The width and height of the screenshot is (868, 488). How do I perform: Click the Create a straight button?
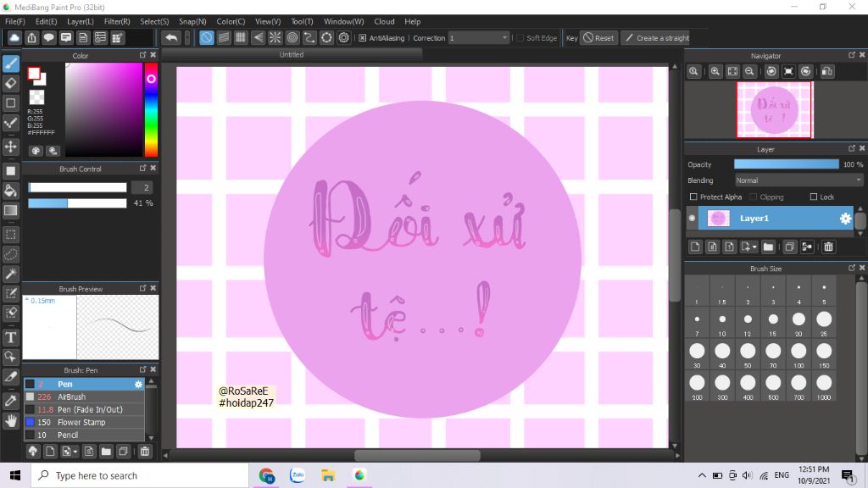(x=657, y=38)
